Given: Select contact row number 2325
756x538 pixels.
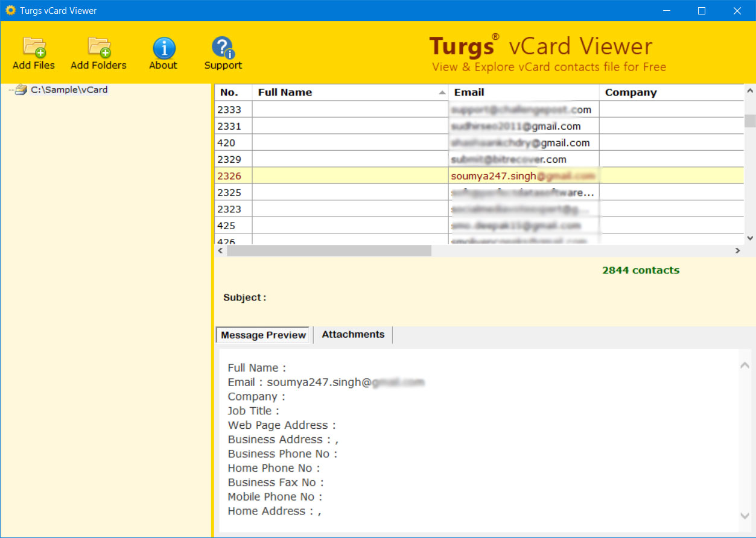Looking at the screenshot, I should point(480,192).
